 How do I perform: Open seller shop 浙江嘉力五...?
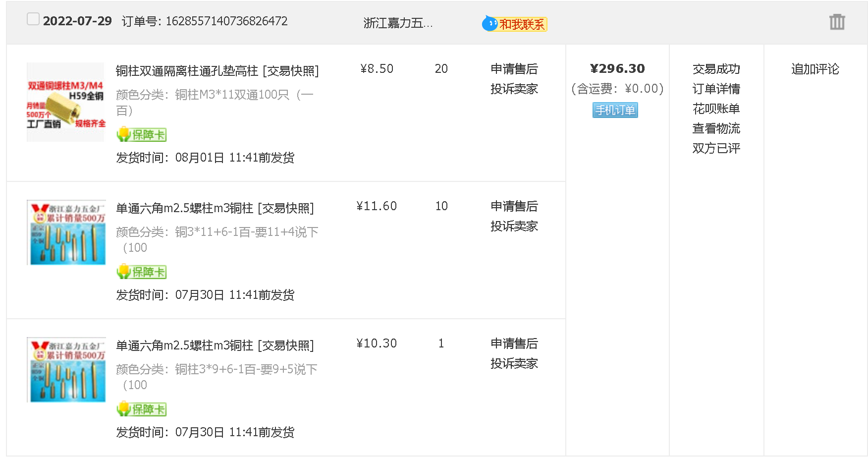pos(398,23)
